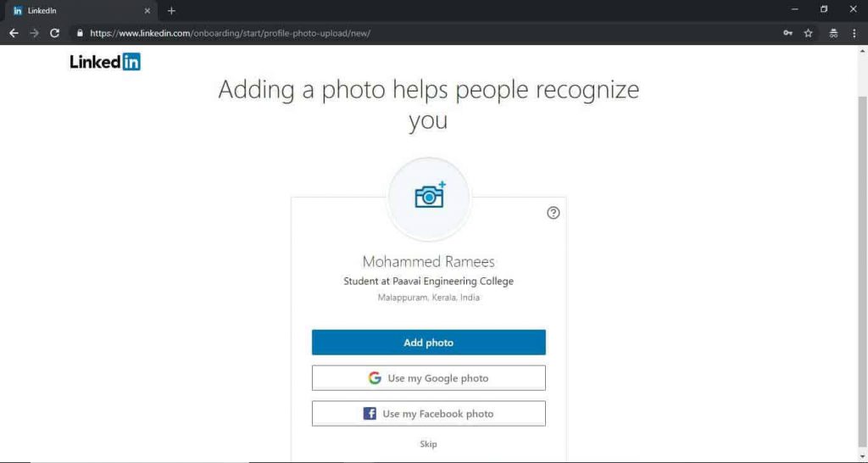Click the blue Add photo button
This screenshot has height=463, width=868.
[428, 343]
